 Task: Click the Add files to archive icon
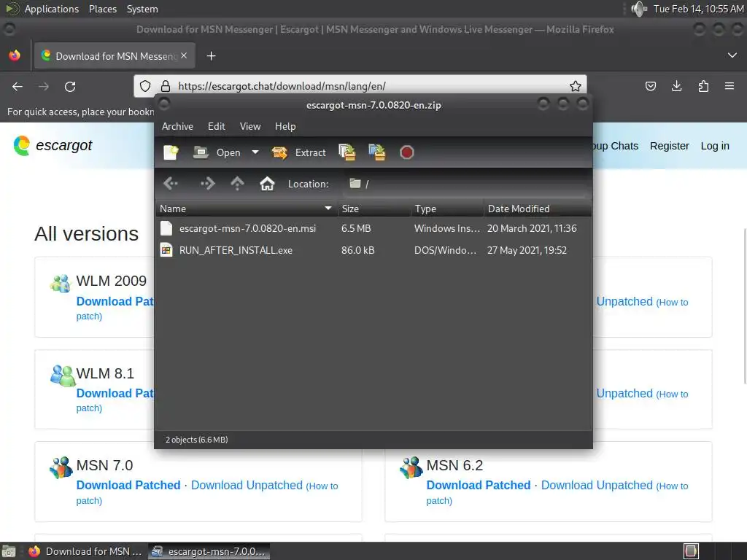point(347,153)
